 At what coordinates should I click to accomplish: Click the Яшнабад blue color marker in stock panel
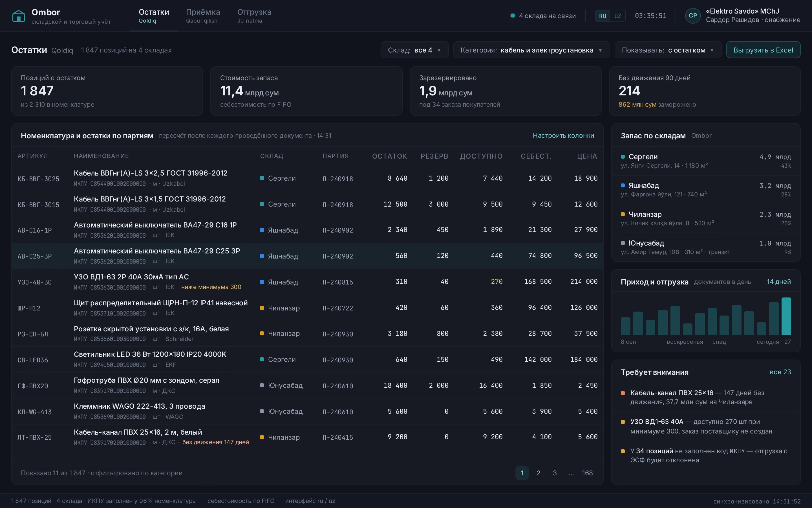pyautogui.click(x=623, y=185)
